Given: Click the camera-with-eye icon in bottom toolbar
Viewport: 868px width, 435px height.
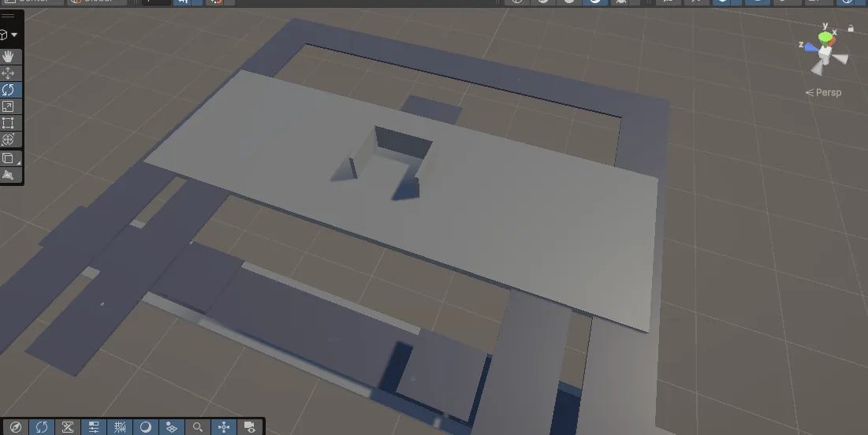Looking at the screenshot, I should point(249,427).
